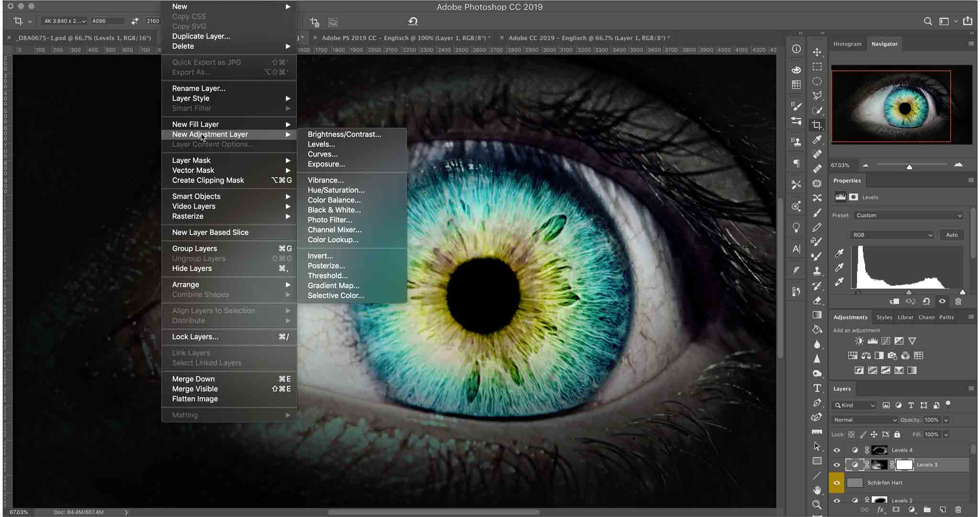Hide the Schärfen Hart layer
The image size is (980, 517).
tap(836, 483)
